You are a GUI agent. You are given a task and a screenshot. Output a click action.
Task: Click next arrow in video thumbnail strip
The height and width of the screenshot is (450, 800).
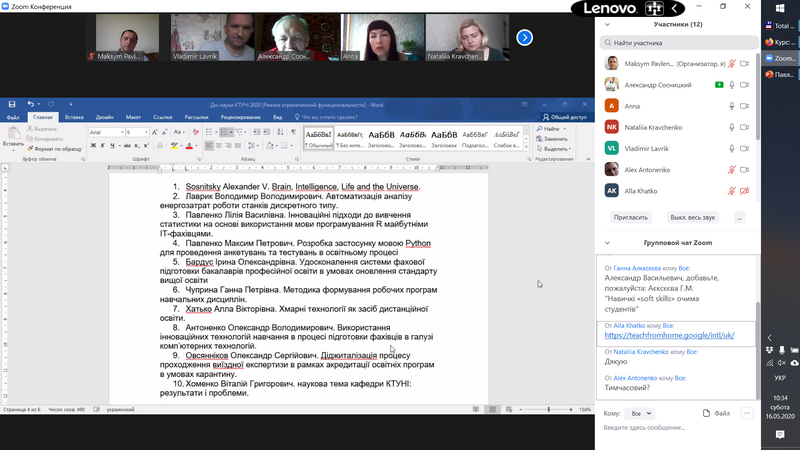click(524, 37)
